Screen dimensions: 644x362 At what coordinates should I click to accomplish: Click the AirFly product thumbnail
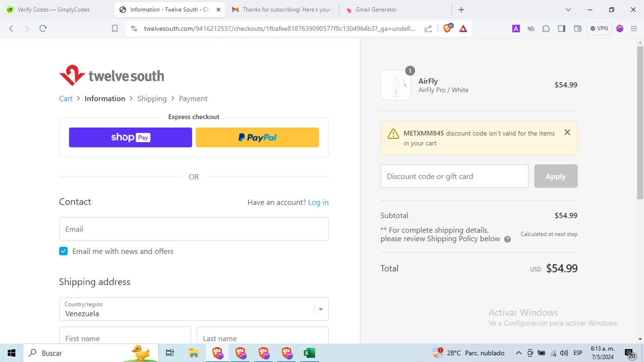point(396,85)
